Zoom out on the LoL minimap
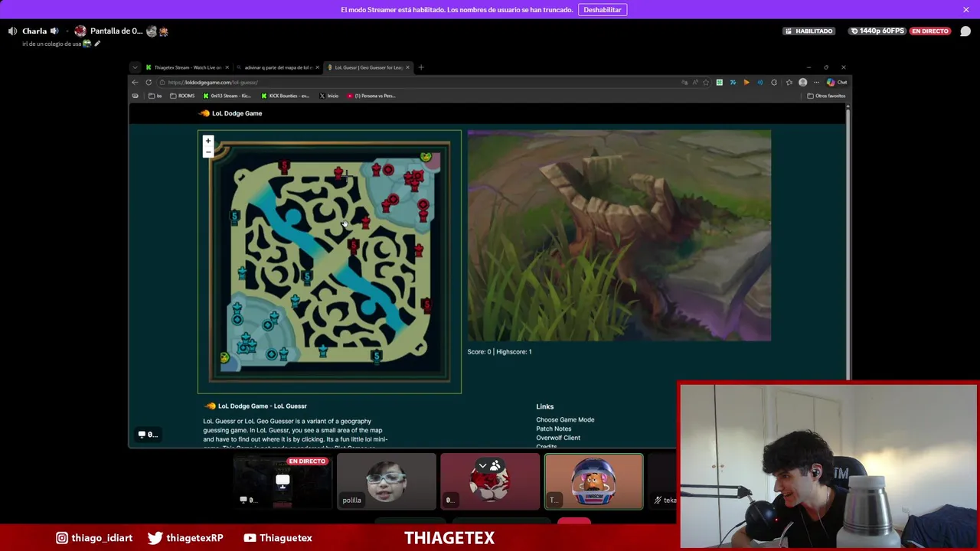Image resolution: width=980 pixels, height=551 pixels. (207, 152)
